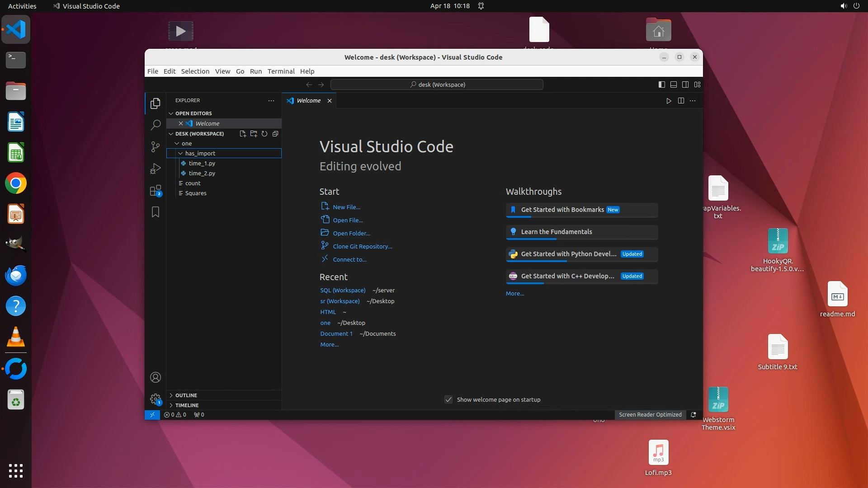Open the Source Control view
The image size is (868, 488).
click(156, 146)
